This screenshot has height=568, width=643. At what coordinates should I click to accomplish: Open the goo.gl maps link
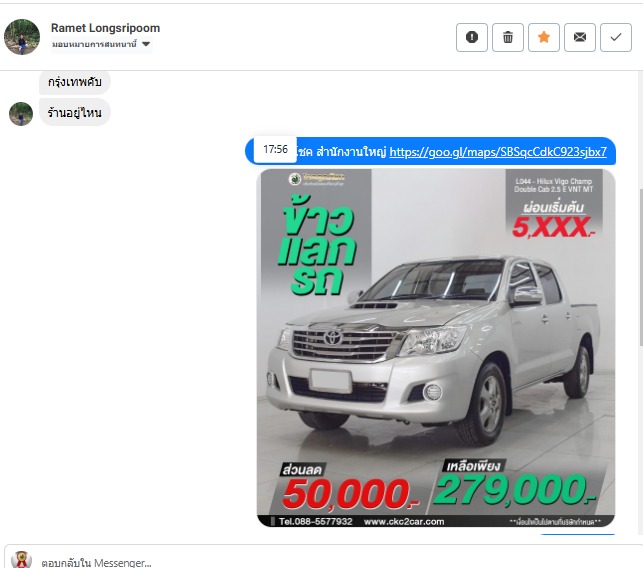tap(498, 152)
